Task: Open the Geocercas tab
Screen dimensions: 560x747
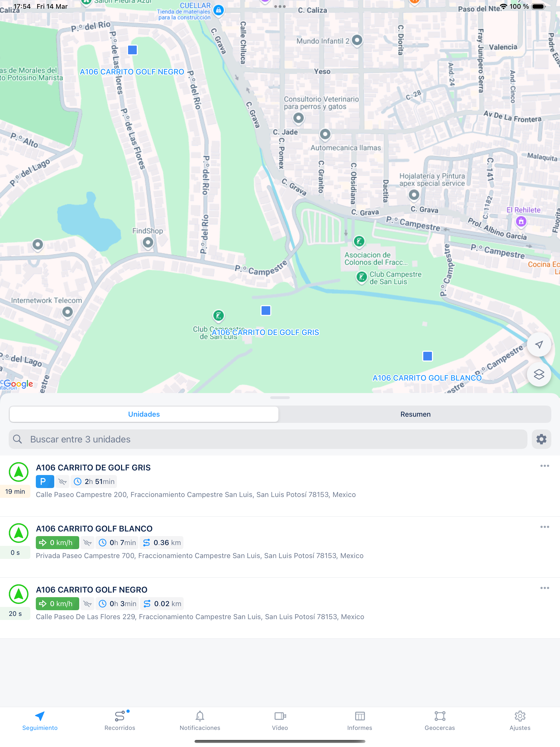Action: click(440, 721)
